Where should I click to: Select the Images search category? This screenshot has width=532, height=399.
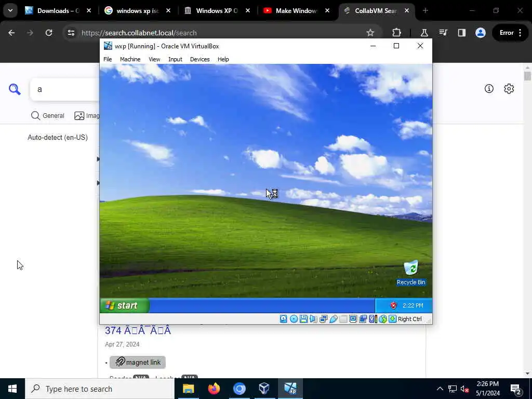(87, 116)
